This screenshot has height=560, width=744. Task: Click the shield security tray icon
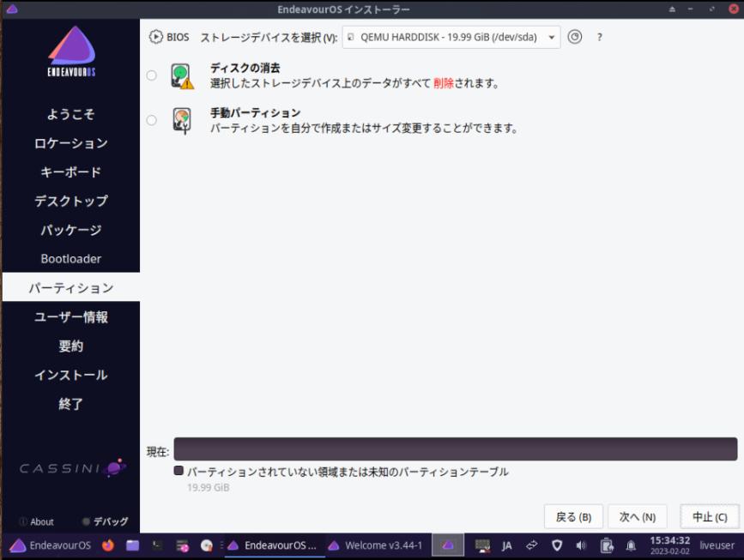tap(557, 545)
